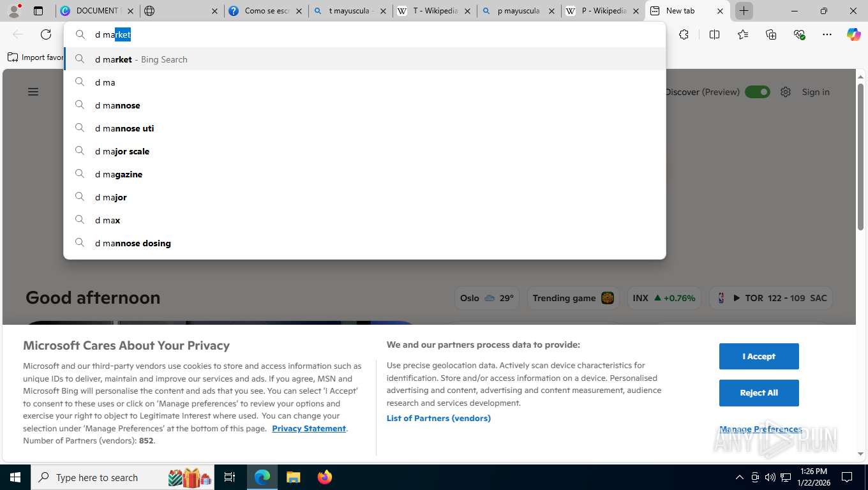
Task: Select the 'd magazine' suggestion
Action: [x=364, y=174]
